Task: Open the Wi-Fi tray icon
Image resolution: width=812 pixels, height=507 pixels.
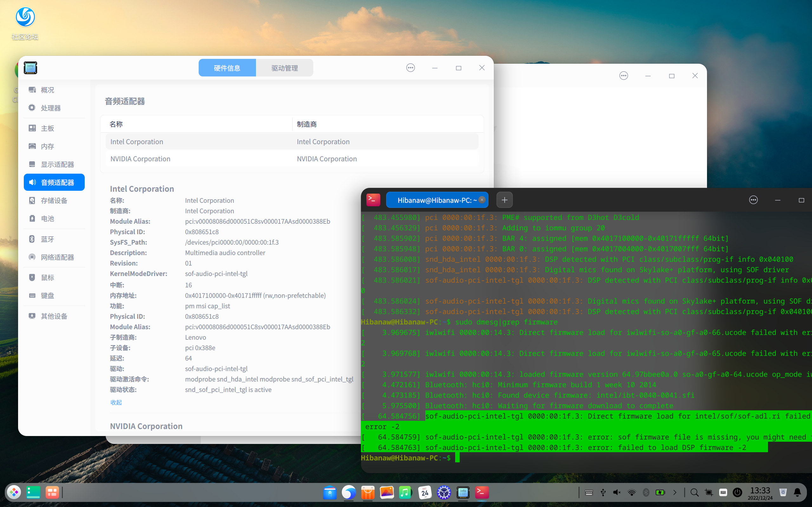Action: point(632,492)
